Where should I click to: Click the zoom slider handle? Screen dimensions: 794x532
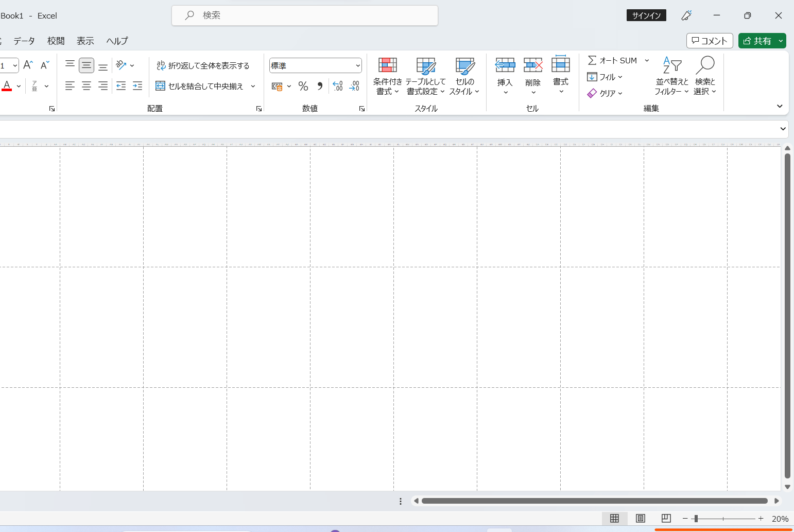tap(696, 519)
